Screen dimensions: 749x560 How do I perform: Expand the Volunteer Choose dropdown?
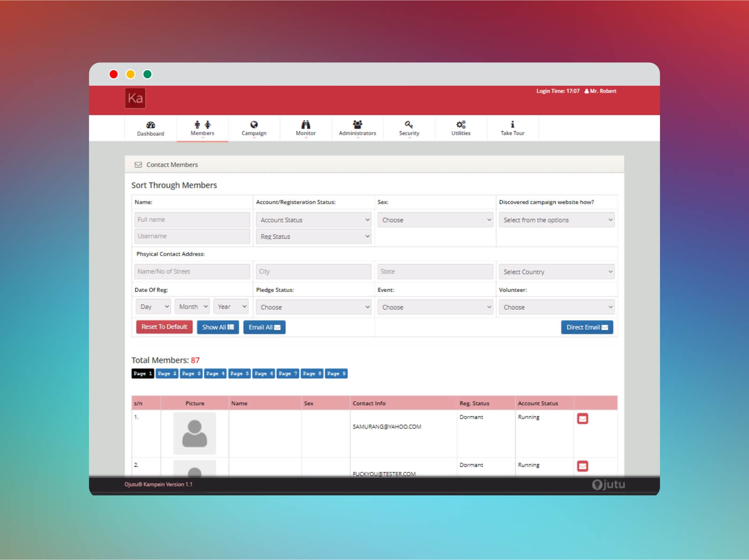[557, 307]
